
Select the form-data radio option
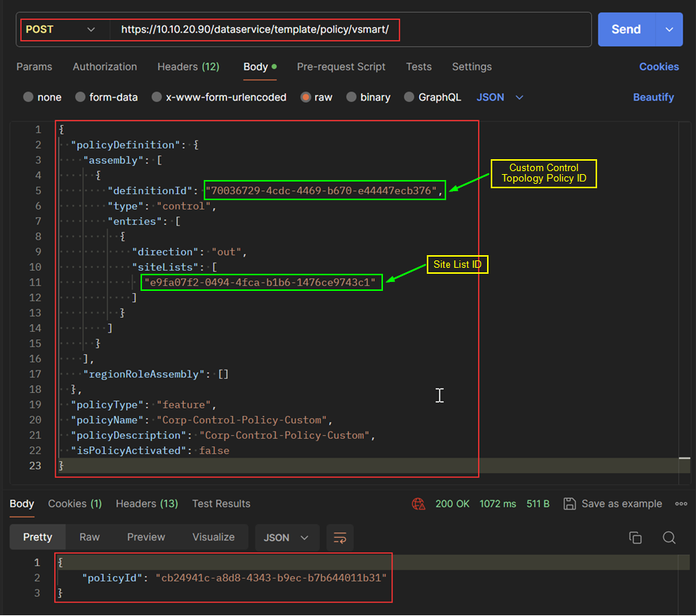[80, 97]
